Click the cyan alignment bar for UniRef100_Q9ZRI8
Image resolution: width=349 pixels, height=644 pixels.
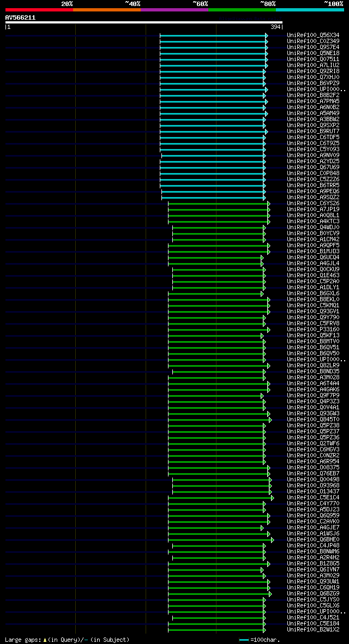tap(213, 71)
